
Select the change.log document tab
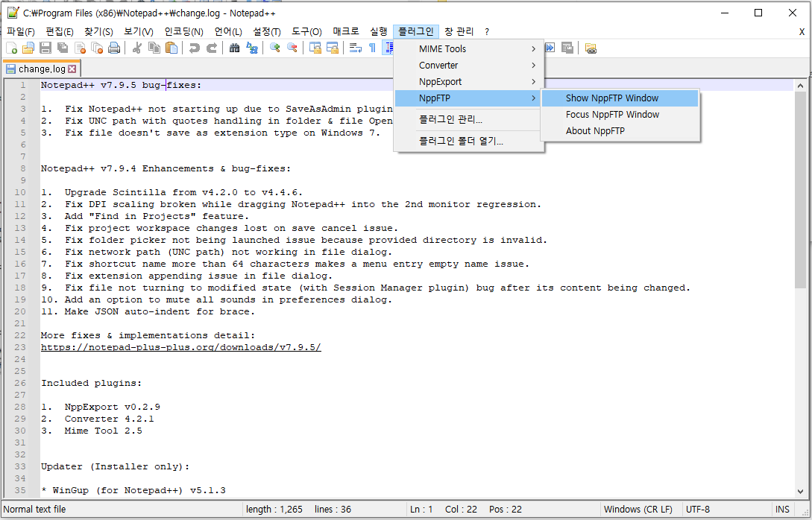coord(42,69)
